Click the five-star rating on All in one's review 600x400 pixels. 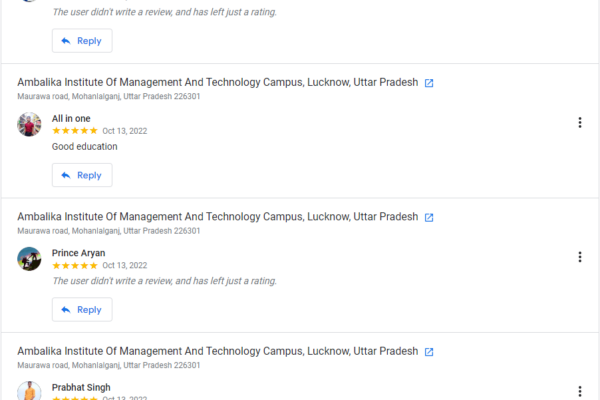75,131
